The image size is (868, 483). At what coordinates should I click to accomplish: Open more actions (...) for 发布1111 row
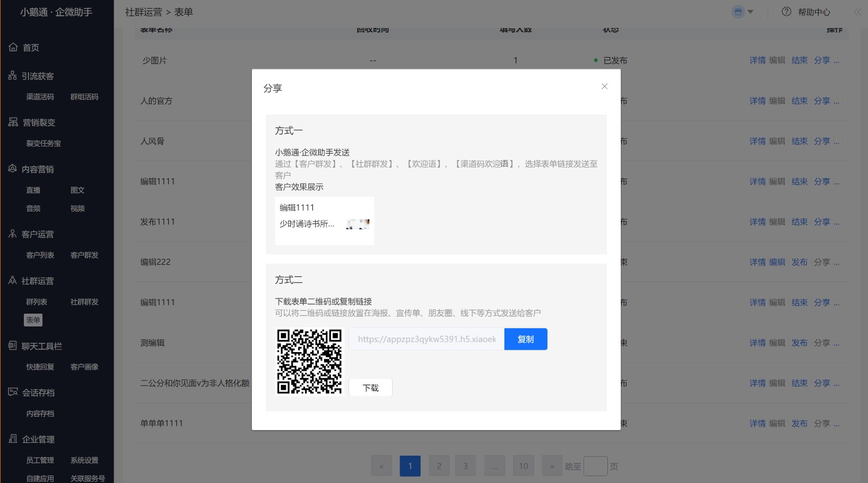[837, 222]
